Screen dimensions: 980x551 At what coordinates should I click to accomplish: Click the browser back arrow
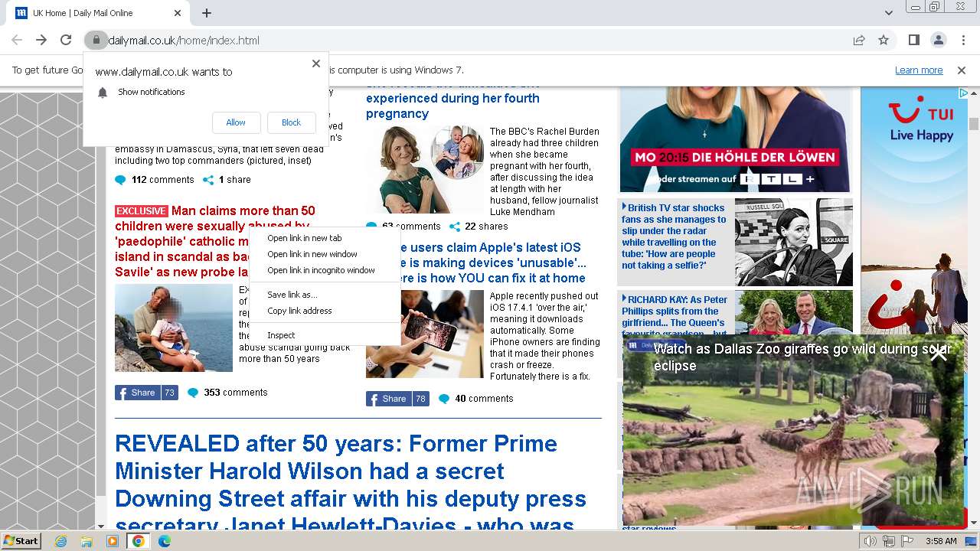coord(17,40)
